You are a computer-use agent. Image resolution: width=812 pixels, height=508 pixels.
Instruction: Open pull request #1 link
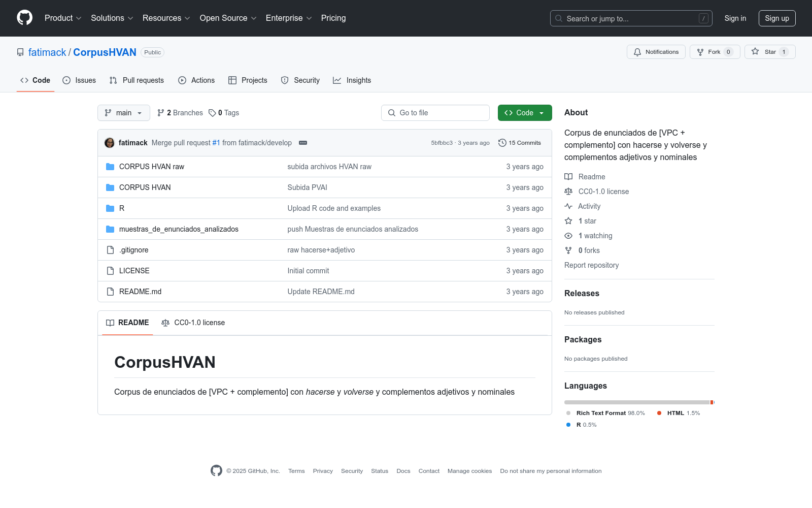coord(216,143)
